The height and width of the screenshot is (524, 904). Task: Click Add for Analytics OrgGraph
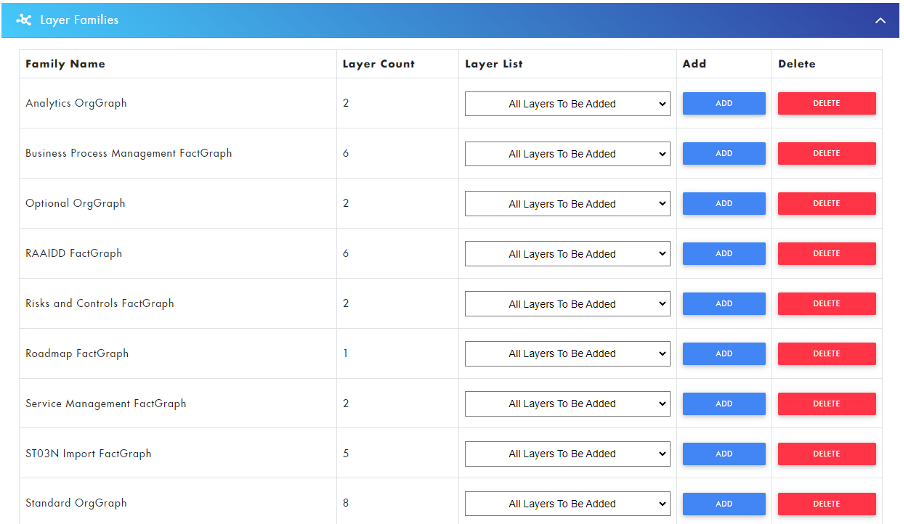click(x=724, y=104)
